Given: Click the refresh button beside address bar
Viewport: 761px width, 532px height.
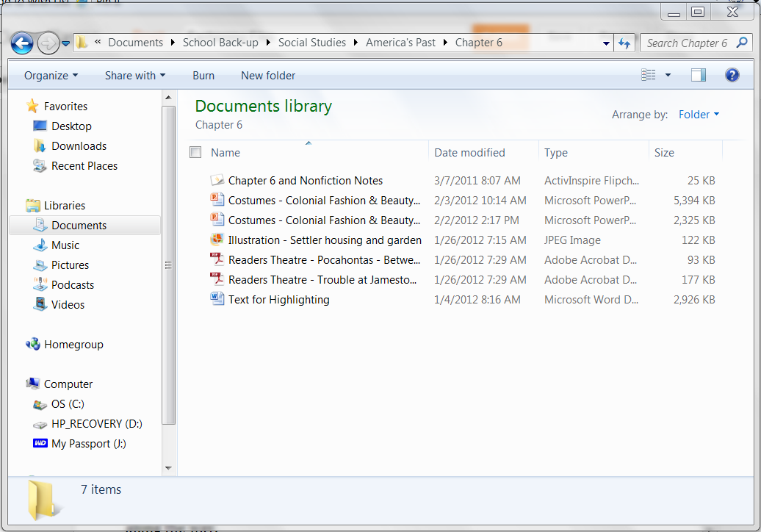Looking at the screenshot, I should [x=624, y=43].
